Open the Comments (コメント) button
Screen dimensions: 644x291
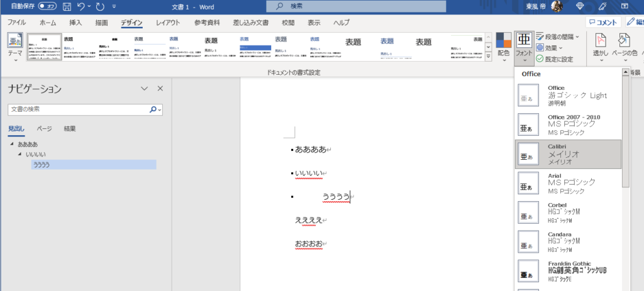(602, 23)
